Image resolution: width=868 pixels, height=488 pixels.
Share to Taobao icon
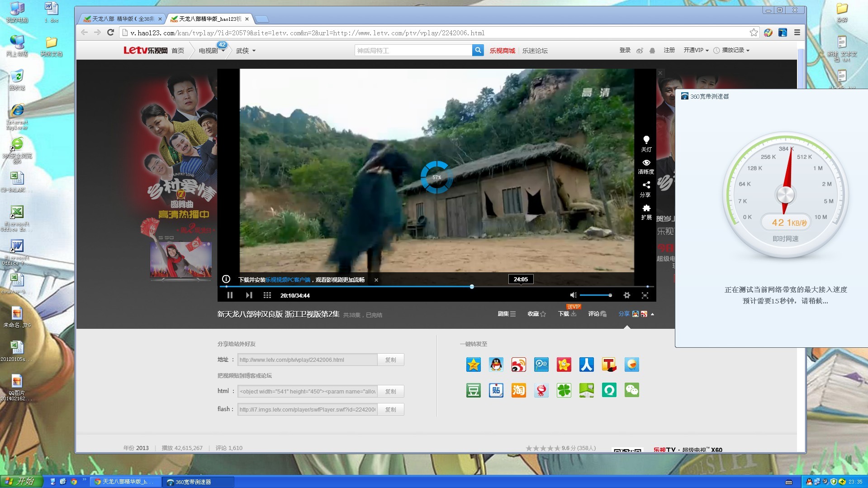[x=519, y=390]
